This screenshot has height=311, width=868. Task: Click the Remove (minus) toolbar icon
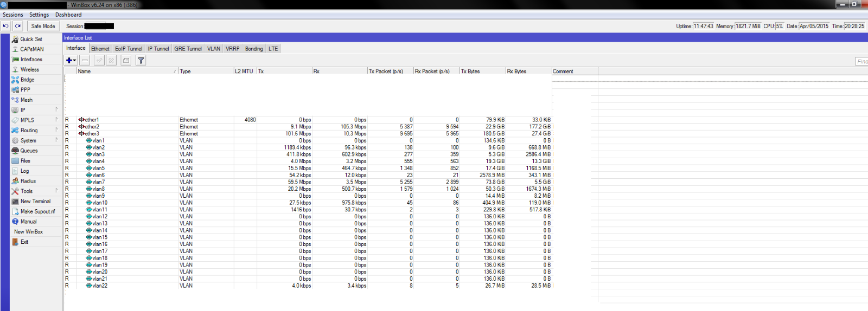[x=85, y=60]
